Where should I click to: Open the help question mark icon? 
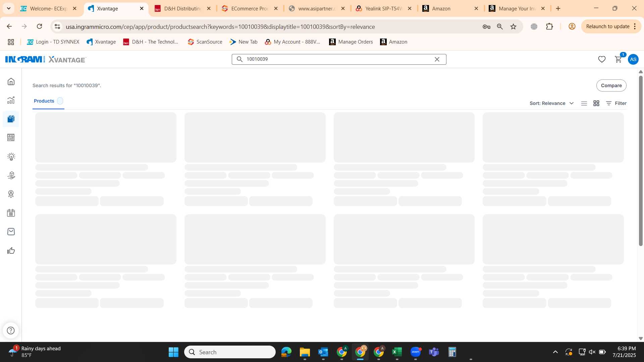coord(11,330)
